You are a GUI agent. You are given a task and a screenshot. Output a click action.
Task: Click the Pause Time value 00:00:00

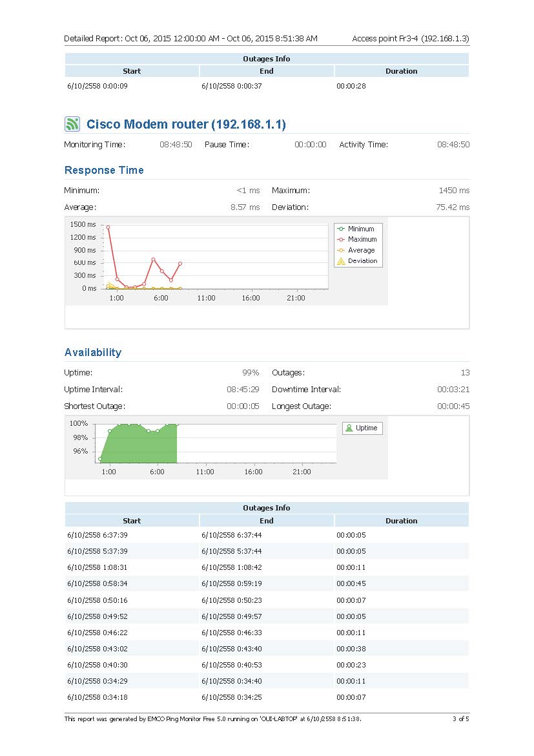(x=311, y=145)
